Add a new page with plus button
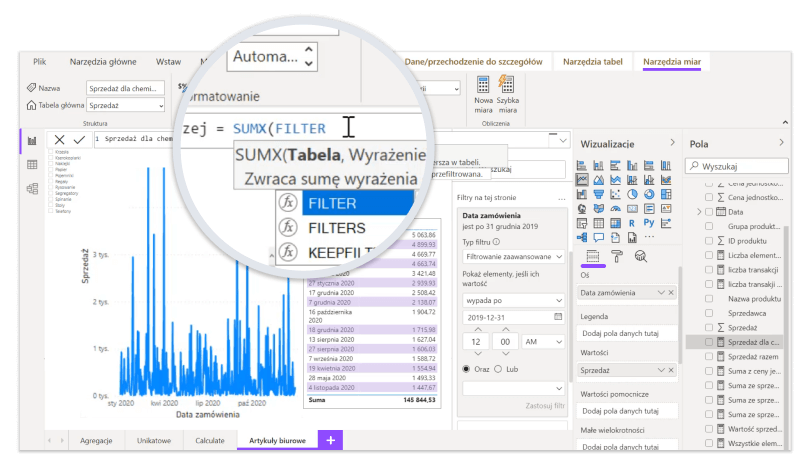The width and height of the screenshot is (807, 472). pos(330,440)
